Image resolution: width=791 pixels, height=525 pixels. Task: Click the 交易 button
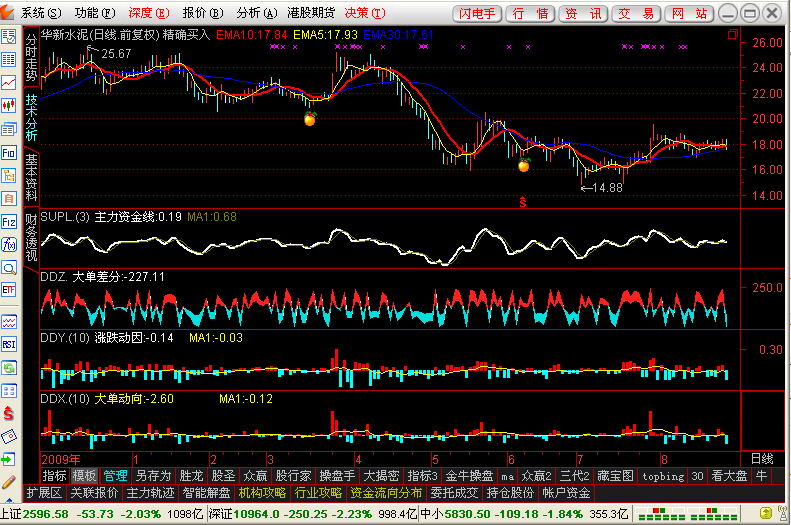tap(636, 14)
